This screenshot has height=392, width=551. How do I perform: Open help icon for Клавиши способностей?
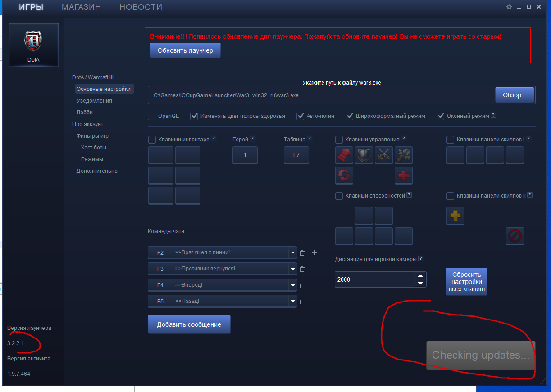point(409,195)
